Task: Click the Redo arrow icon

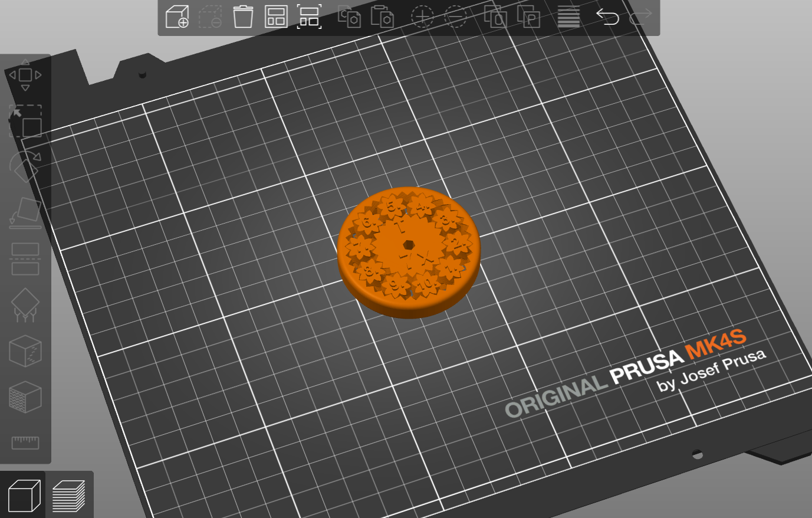Action: point(640,17)
